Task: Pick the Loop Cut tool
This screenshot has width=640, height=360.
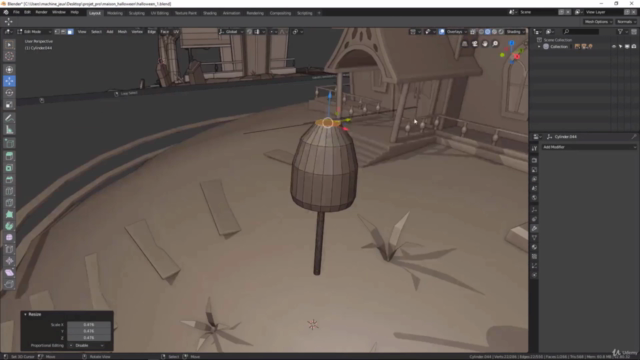Action: coord(9,191)
